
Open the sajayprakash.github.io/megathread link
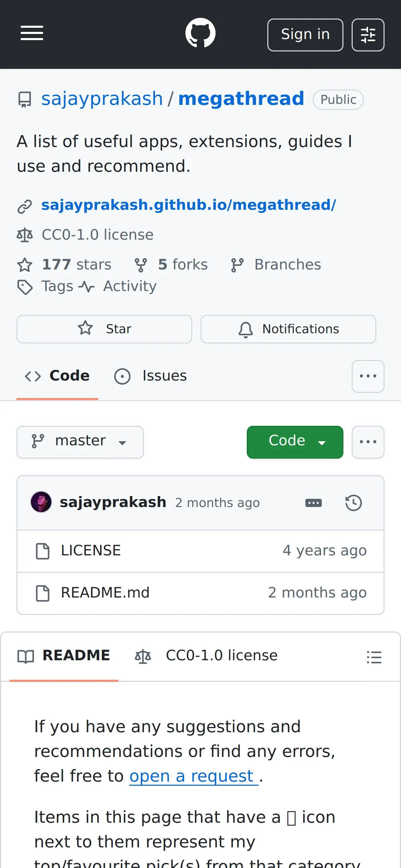click(x=189, y=205)
